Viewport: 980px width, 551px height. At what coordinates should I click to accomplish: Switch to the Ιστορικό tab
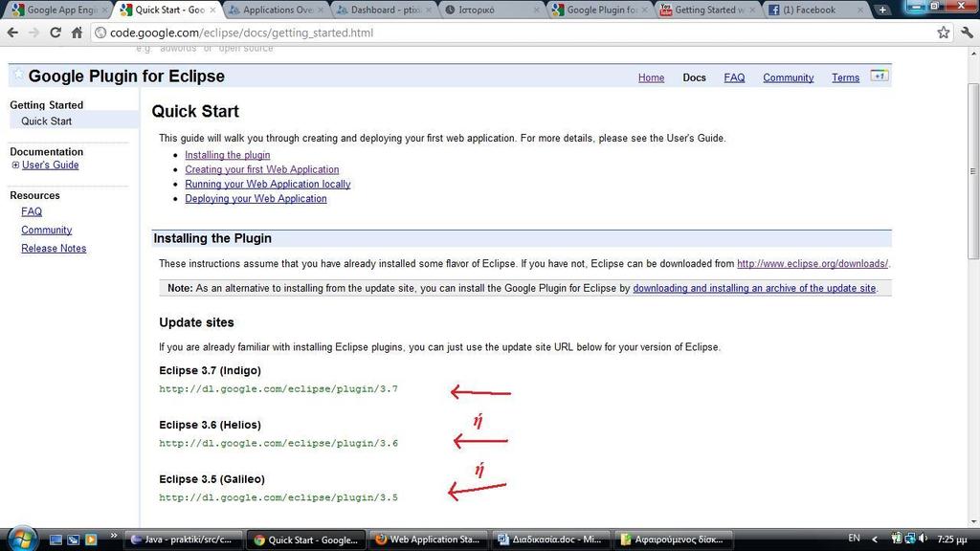click(492, 10)
